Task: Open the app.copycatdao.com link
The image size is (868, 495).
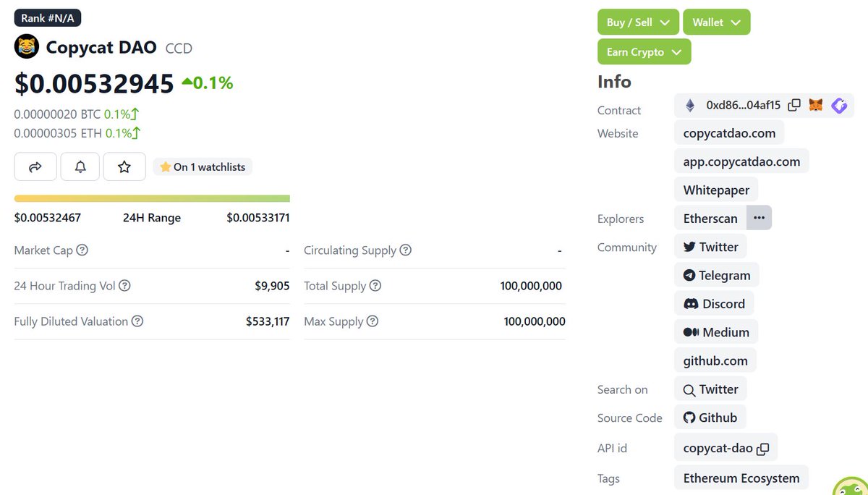Action: (741, 161)
